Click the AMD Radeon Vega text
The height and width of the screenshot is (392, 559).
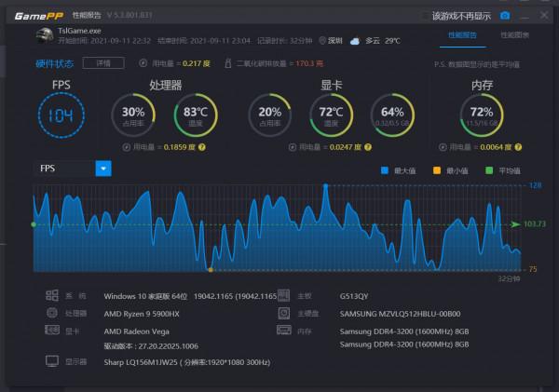click(137, 331)
